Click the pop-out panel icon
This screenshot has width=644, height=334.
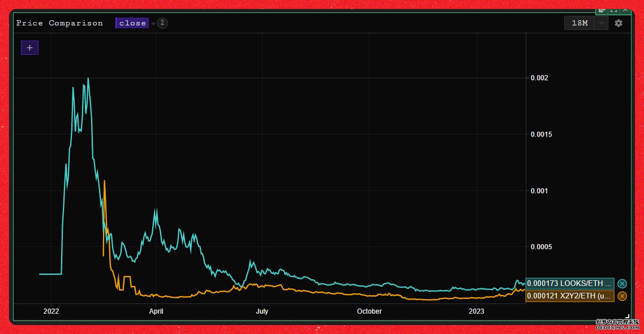click(602, 10)
